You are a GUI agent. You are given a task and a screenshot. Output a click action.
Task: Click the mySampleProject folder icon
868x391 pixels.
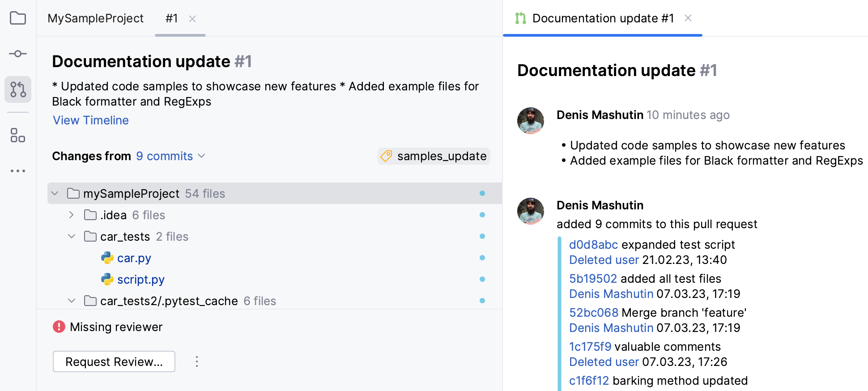point(73,193)
